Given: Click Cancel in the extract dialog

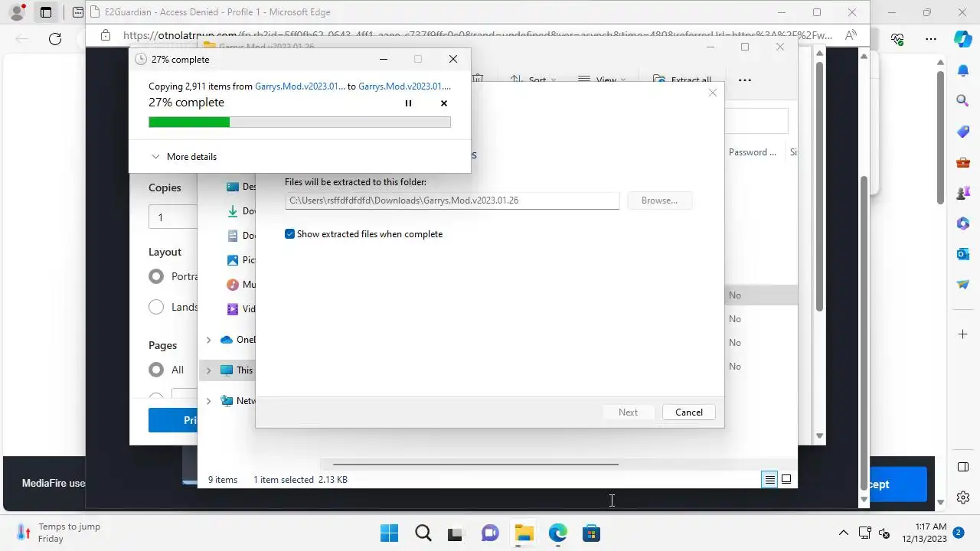Looking at the screenshot, I should tap(689, 412).
